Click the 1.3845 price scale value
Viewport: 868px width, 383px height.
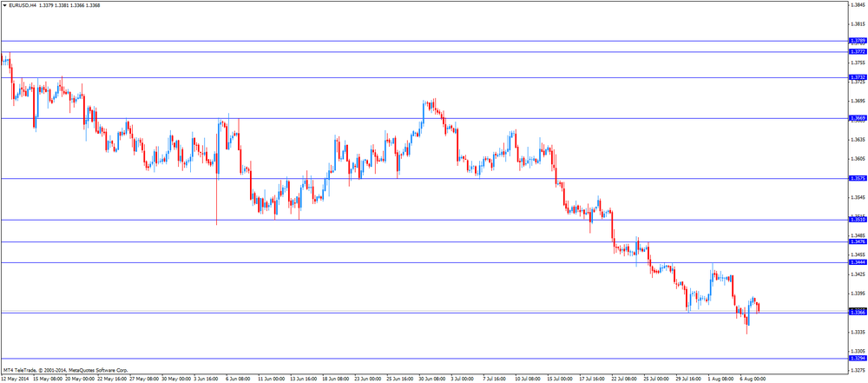click(858, 5)
